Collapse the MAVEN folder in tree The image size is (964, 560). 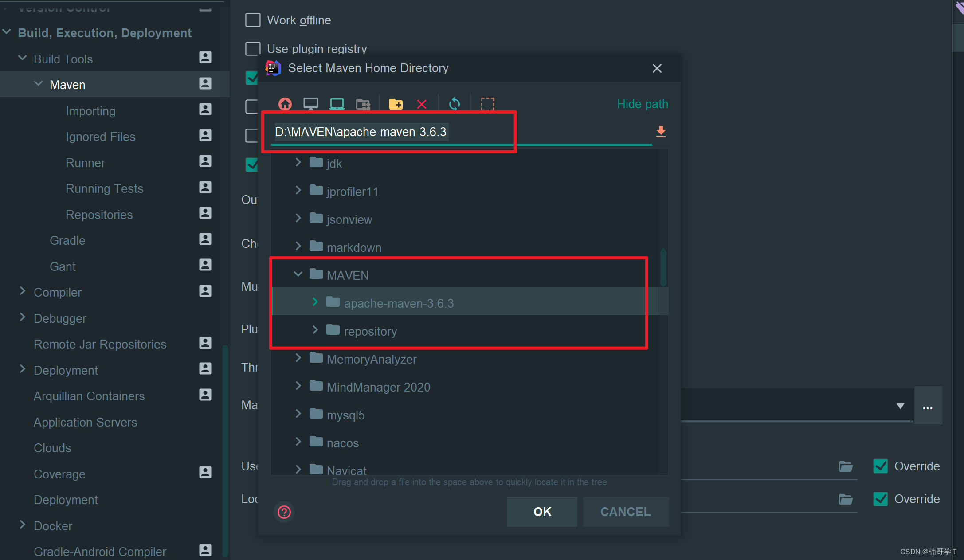298,275
